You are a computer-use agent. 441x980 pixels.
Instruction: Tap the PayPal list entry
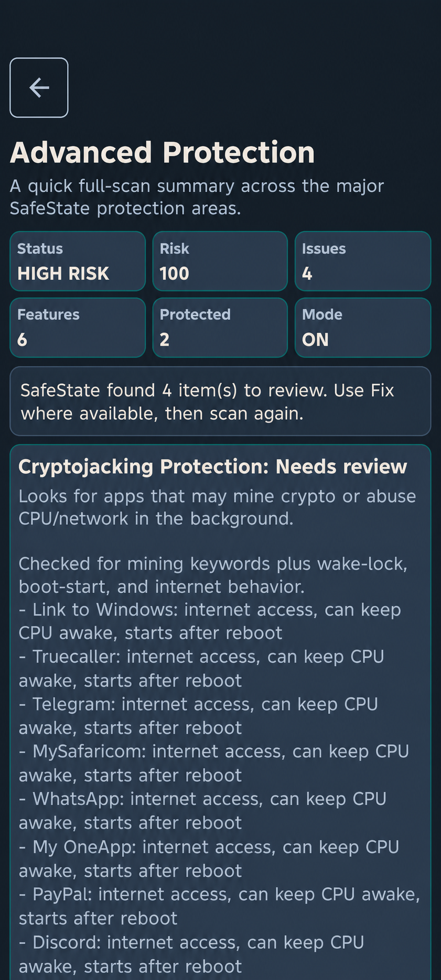coord(219,906)
